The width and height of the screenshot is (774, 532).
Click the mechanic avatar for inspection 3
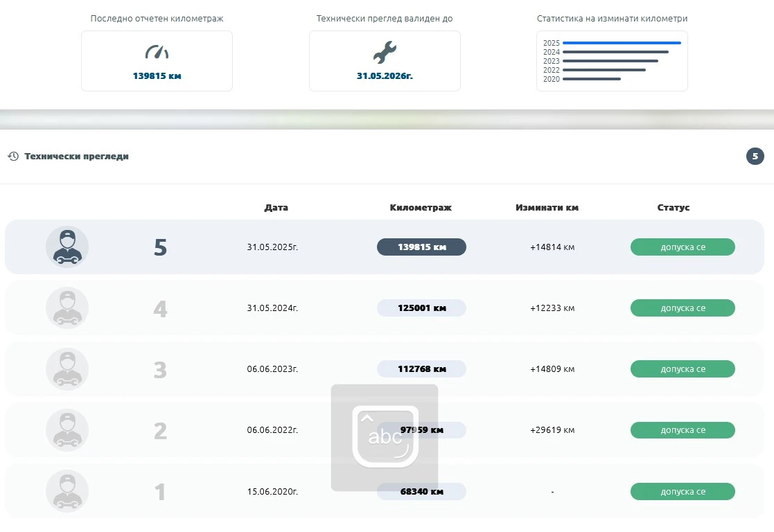67,369
